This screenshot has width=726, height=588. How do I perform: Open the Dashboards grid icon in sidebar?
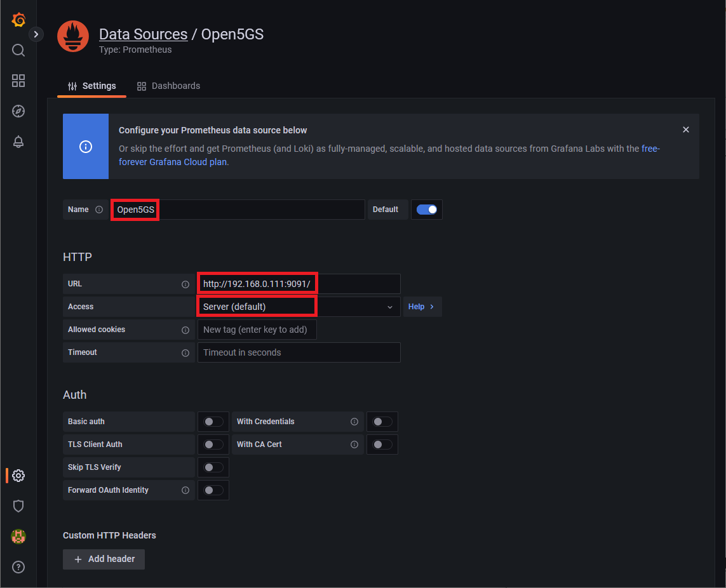tap(18, 81)
